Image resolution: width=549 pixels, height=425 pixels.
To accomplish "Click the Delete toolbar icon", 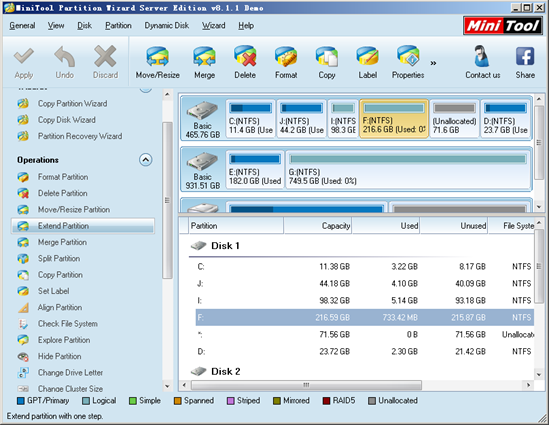I will 245,56.
